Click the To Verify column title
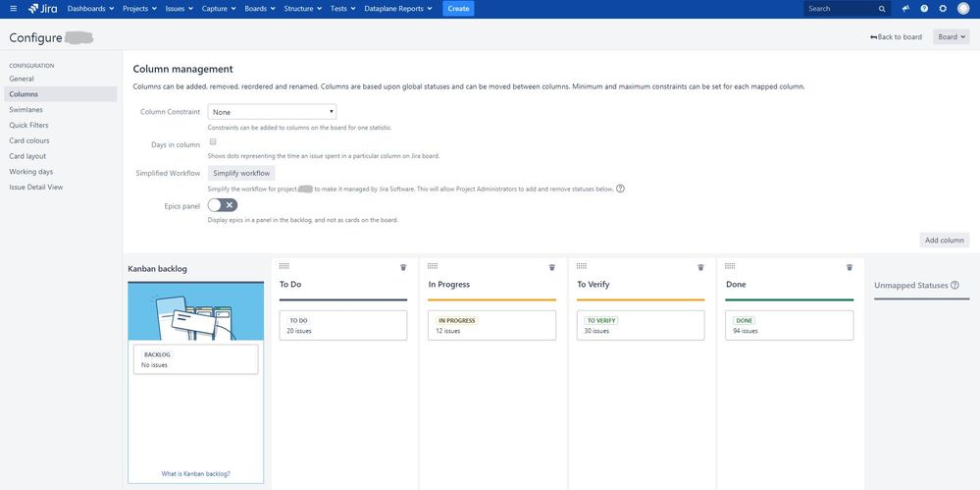 593,284
